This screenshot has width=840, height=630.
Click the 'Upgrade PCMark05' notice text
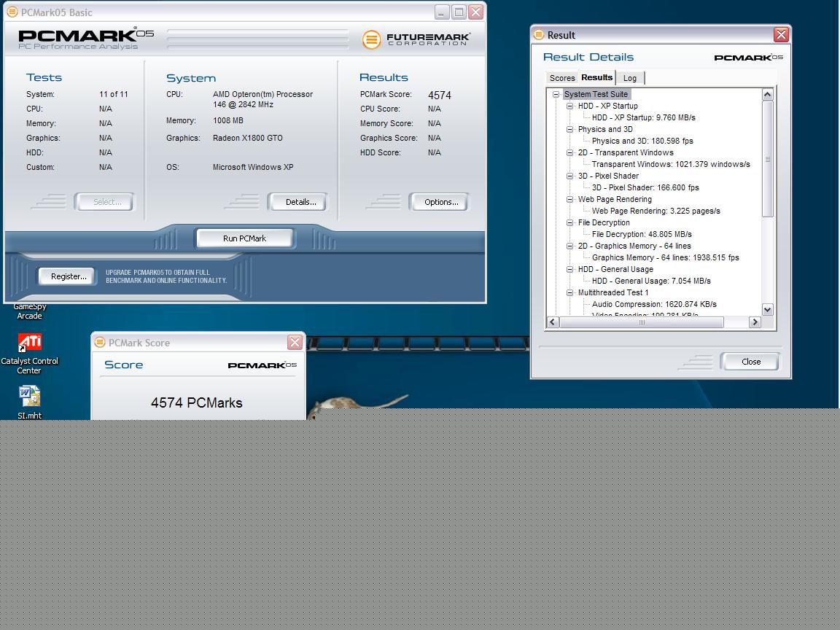[166, 276]
